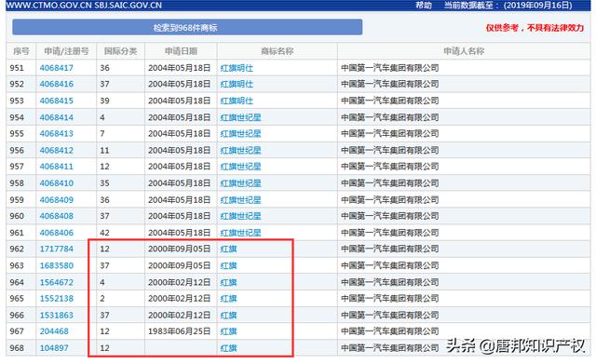Viewport: 596px width, 364px height.
Task: Click the 商标名称 column header
Action: click(278, 51)
